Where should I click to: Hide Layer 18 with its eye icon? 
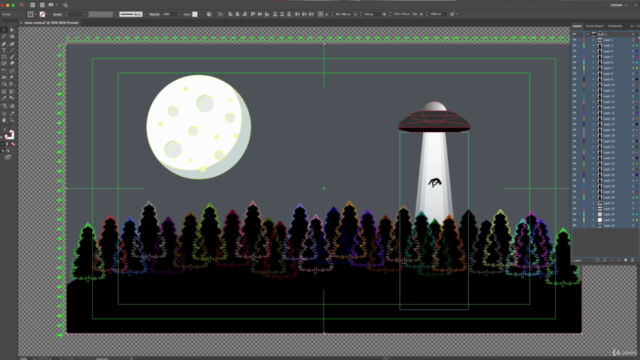[x=575, y=130]
